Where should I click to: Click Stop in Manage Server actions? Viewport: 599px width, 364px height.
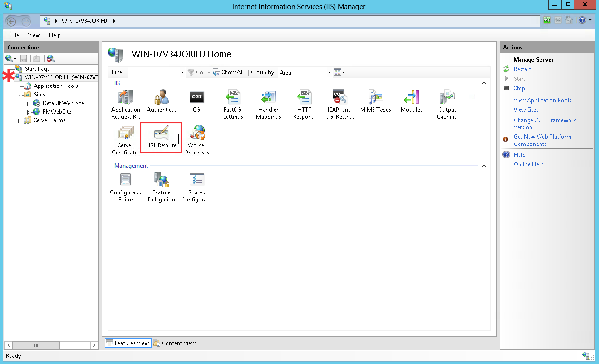[x=520, y=88]
